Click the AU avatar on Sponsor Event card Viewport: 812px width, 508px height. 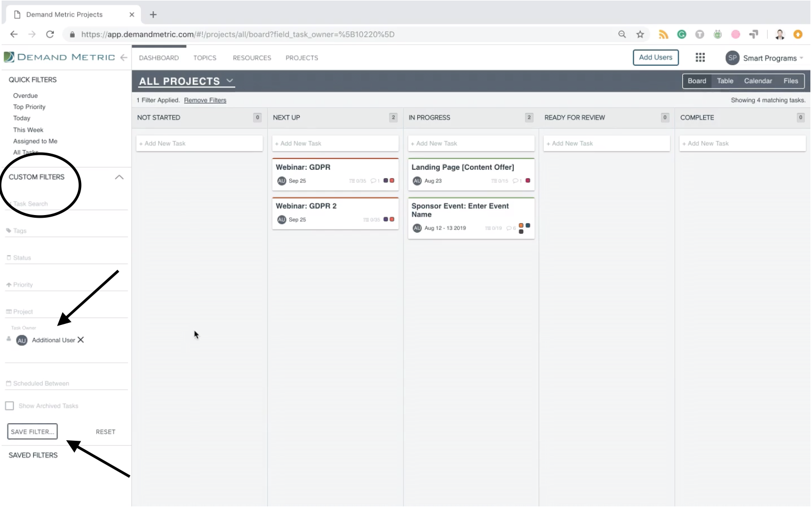(x=417, y=228)
